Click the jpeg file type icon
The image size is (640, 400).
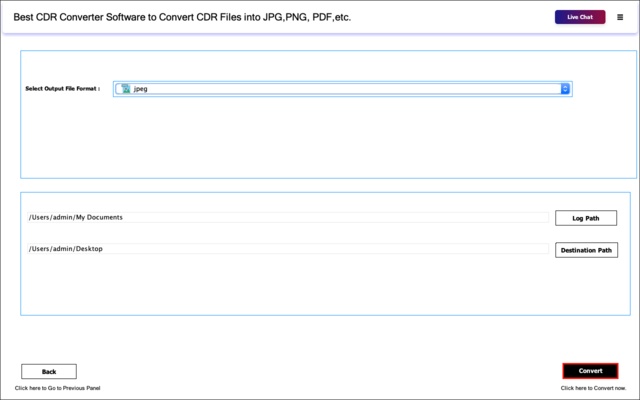click(x=125, y=89)
